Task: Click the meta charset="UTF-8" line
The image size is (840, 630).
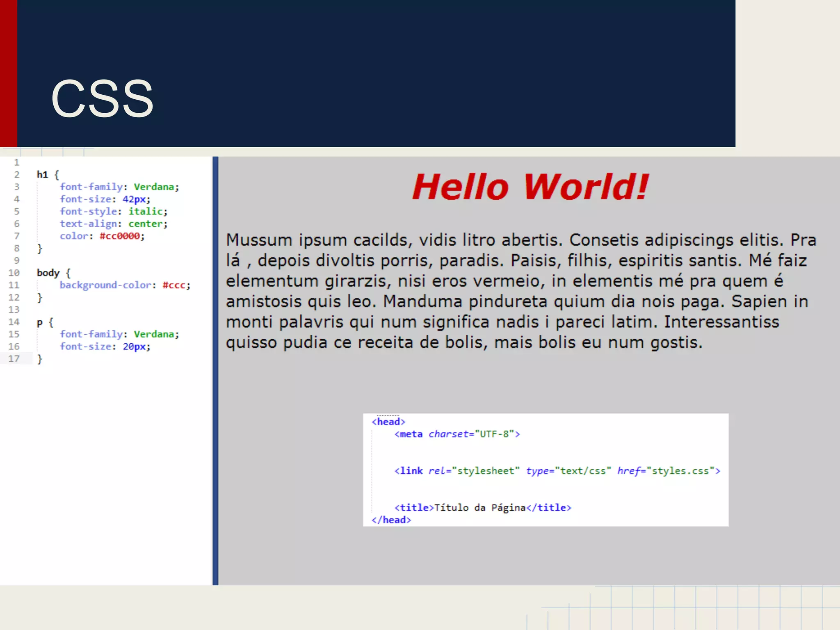Action: [x=457, y=434]
